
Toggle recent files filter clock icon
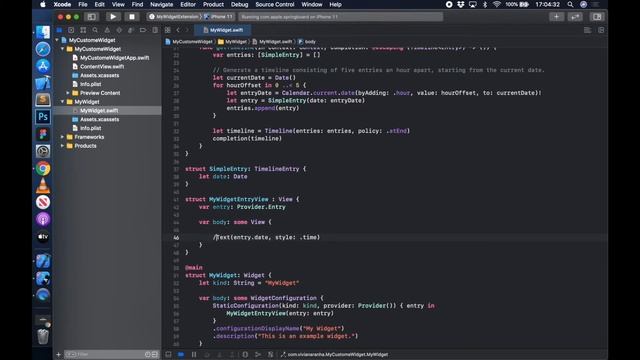(148, 354)
